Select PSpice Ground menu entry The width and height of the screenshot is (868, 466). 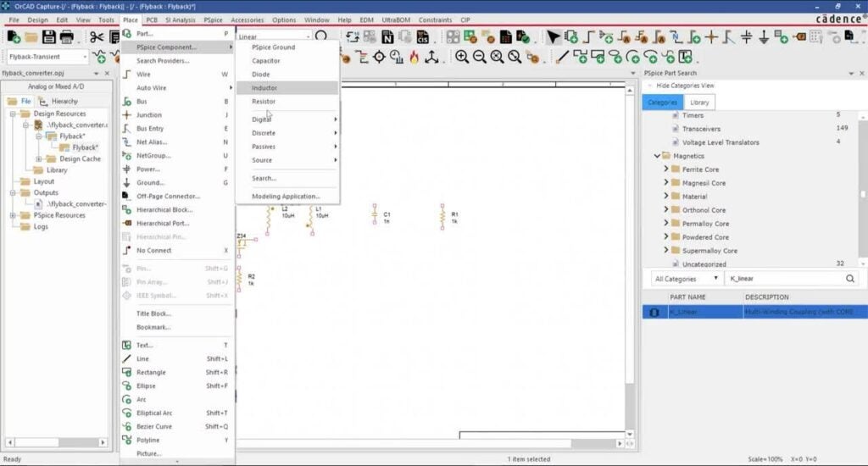pos(287,47)
